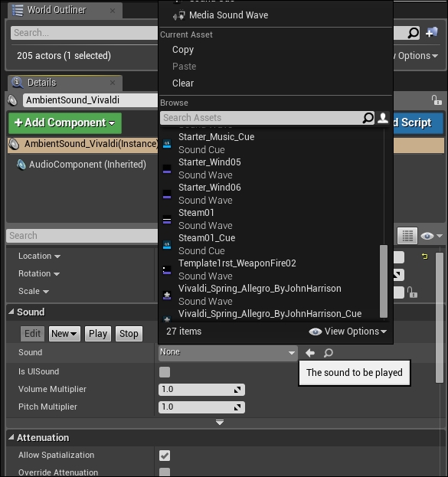448x477 pixels.
Task: Open the Details eye visibility options
Action: [x=431, y=236]
